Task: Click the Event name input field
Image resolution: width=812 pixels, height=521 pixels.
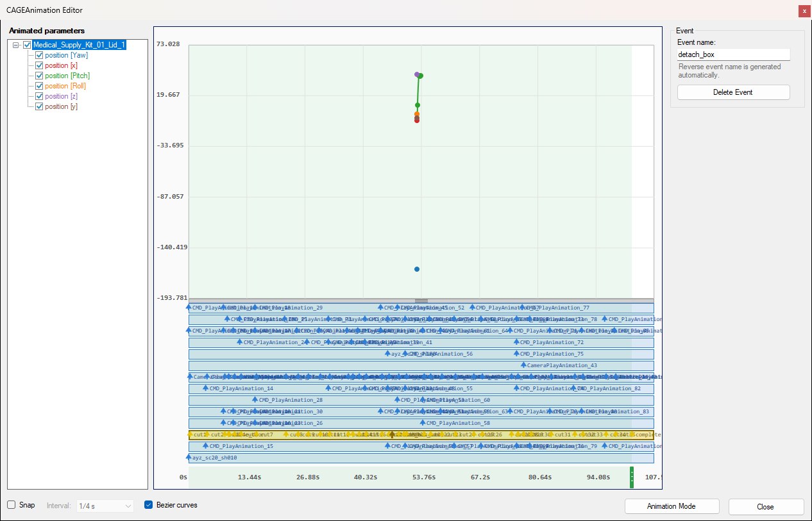Action: point(733,54)
